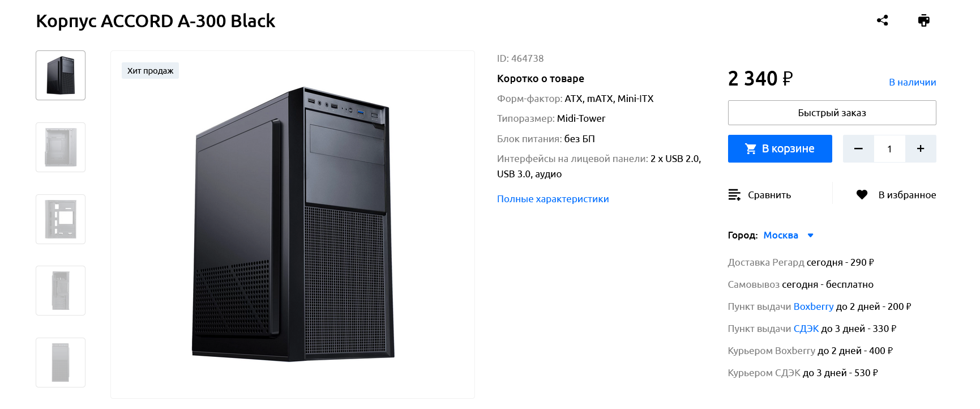The height and width of the screenshot is (409, 980).
Task: Click the quantity input field
Action: (889, 149)
